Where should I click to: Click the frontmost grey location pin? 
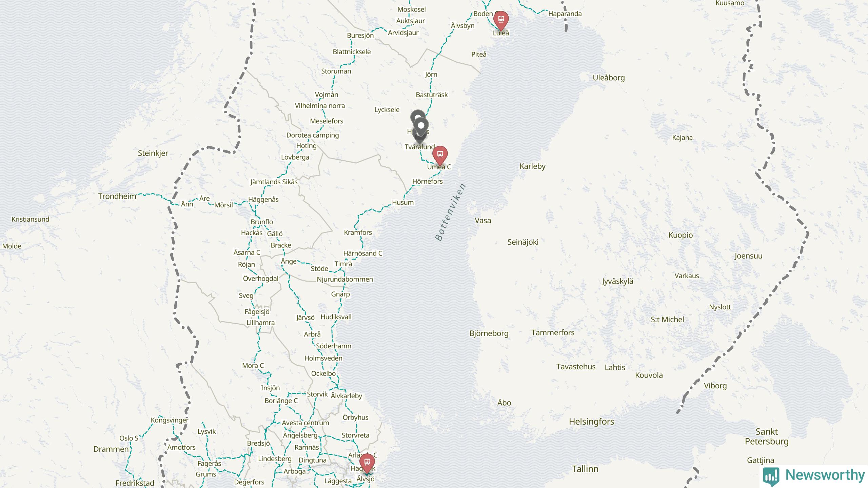pos(421,126)
